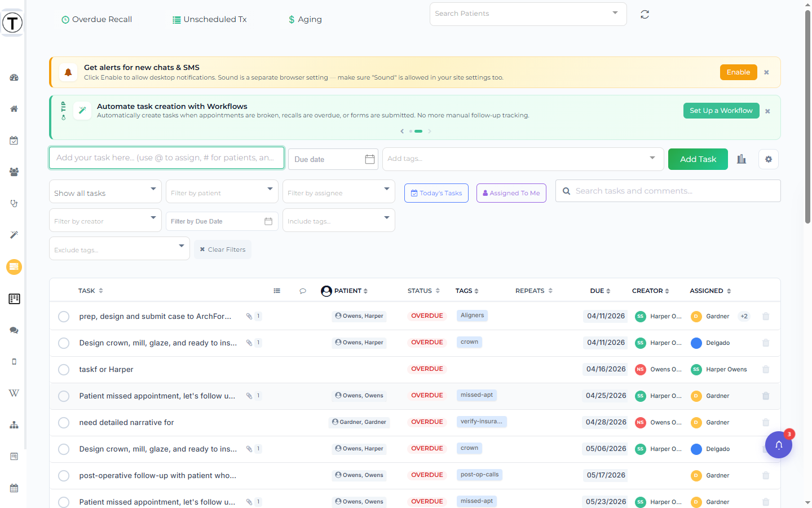812x508 pixels.
Task: Go to next tip in Workflows banner
Action: (430, 131)
